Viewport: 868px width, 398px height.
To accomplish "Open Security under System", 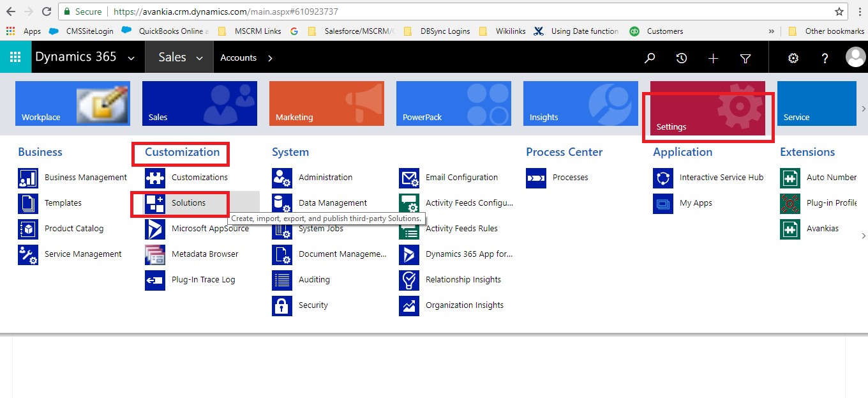I will 313,305.
